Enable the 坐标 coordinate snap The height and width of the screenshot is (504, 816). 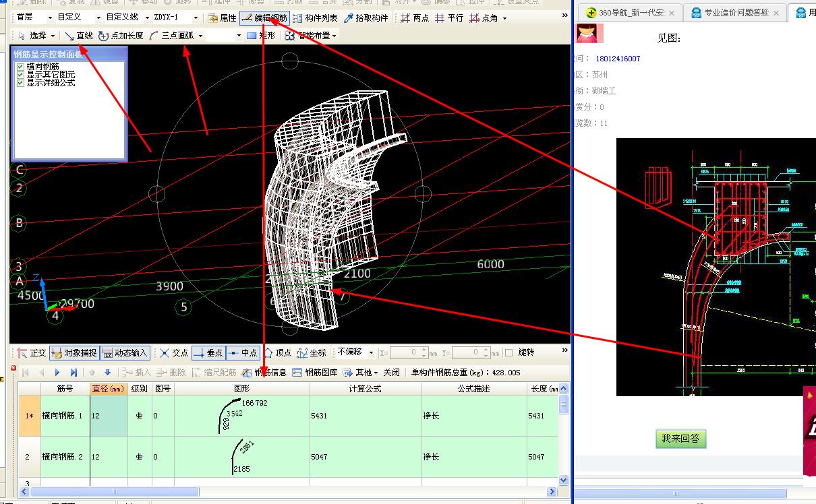(x=312, y=352)
